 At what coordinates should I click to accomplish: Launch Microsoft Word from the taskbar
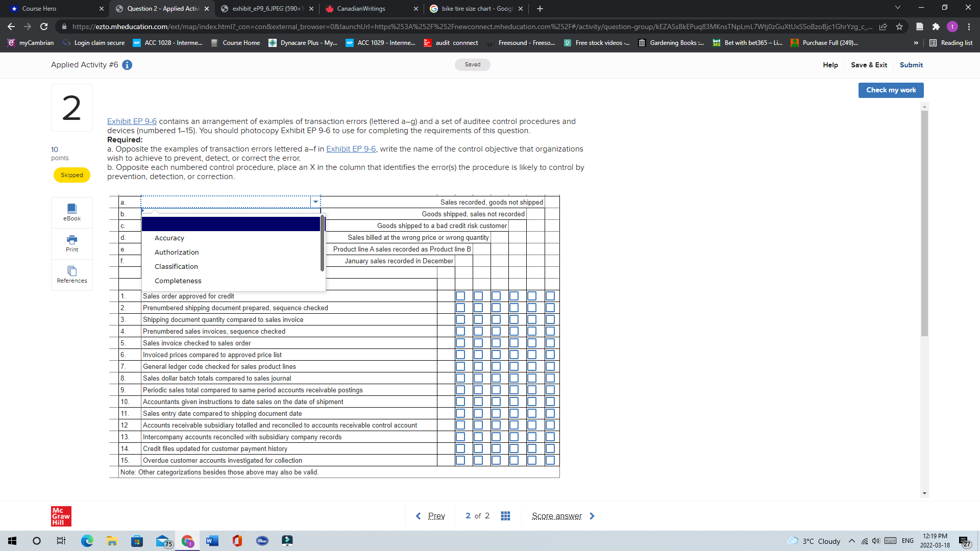click(212, 540)
